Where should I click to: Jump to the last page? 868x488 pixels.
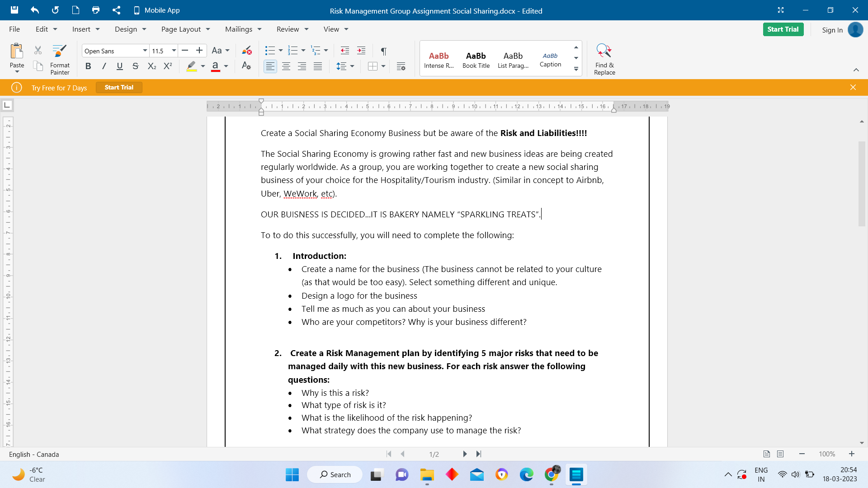coord(479,454)
